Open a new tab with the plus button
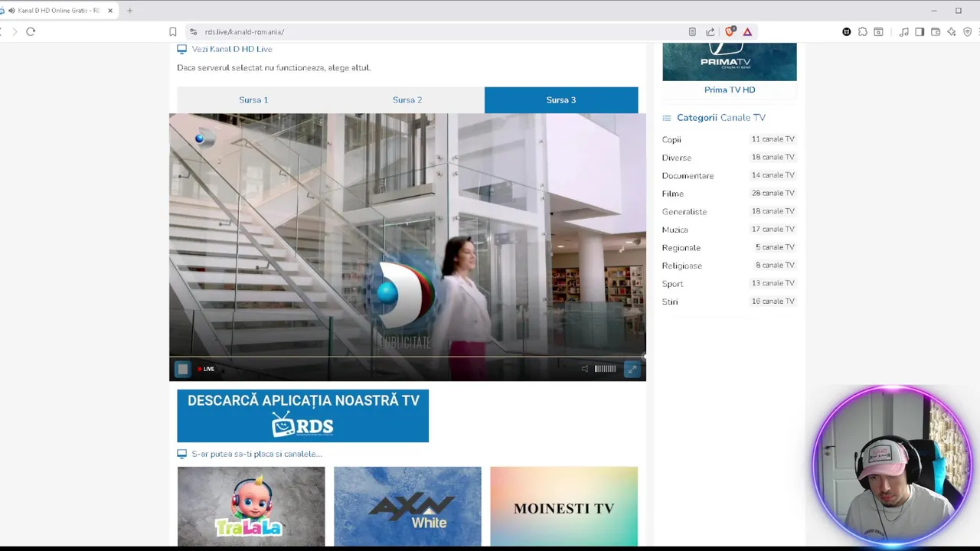Image resolution: width=980 pixels, height=551 pixels. point(129,10)
